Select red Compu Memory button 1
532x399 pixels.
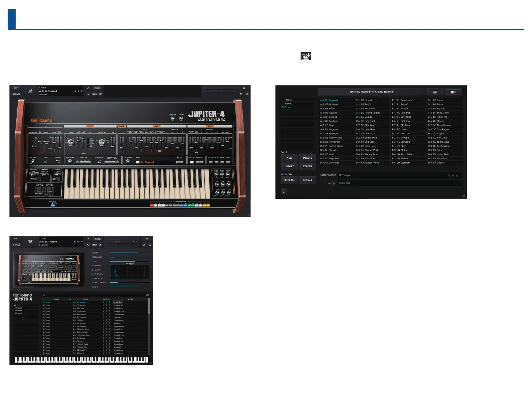point(152,205)
